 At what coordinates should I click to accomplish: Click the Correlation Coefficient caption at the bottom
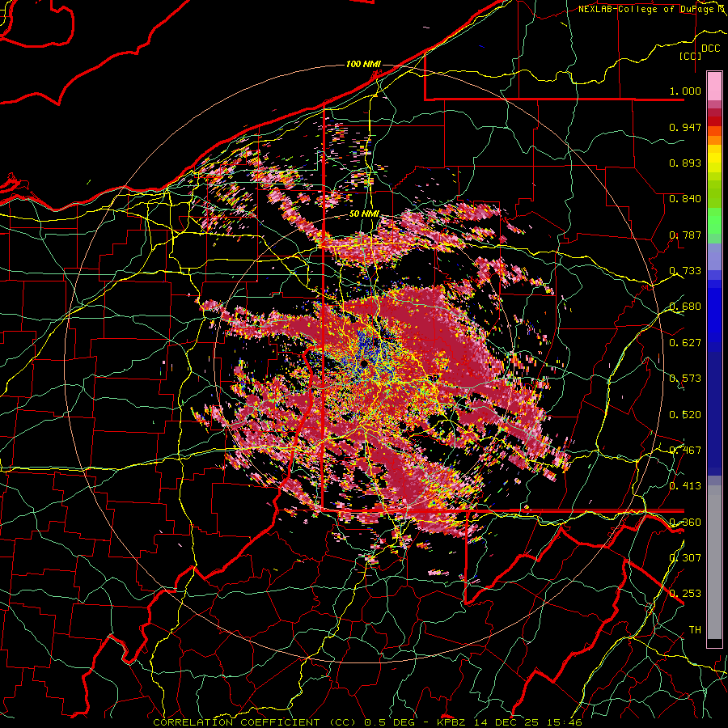[x=367, y=722]
